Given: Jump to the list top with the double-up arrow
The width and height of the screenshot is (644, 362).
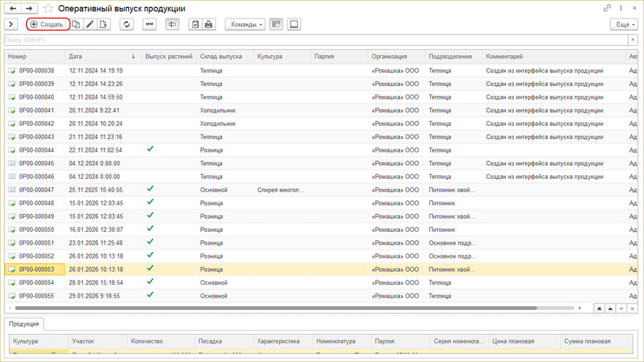Looking at the screenshot, I should [599, 308].
